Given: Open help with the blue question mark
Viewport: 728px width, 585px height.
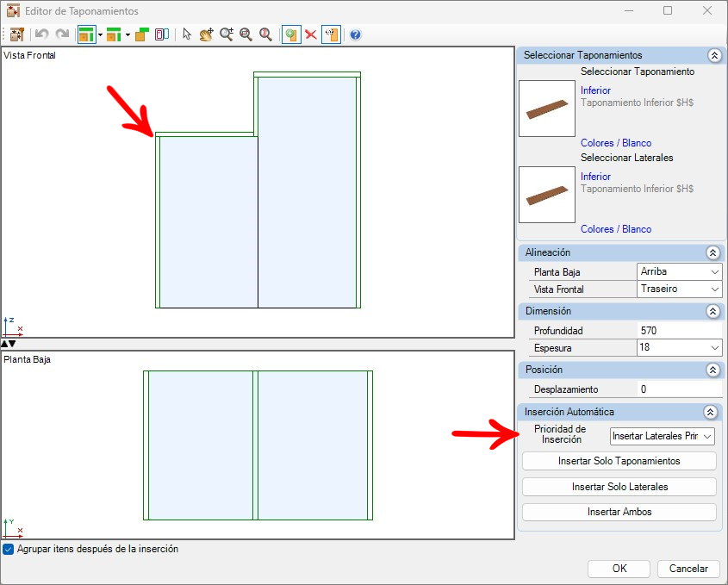Looking at the screenshot, I should (355, 34).
